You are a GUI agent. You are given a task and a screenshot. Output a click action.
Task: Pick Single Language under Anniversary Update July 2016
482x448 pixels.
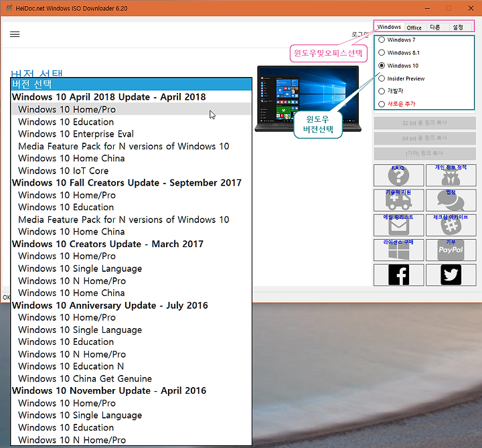point(131,329)
